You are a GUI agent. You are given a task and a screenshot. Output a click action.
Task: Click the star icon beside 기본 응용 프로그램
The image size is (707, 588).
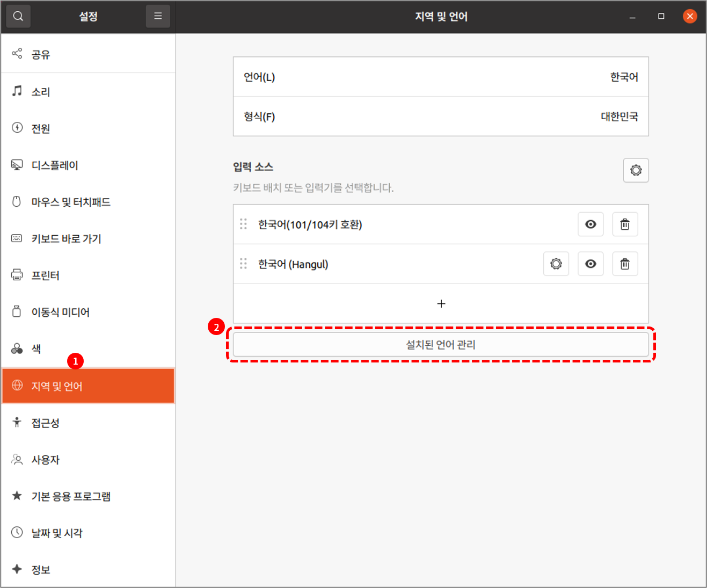coord(17,496)
